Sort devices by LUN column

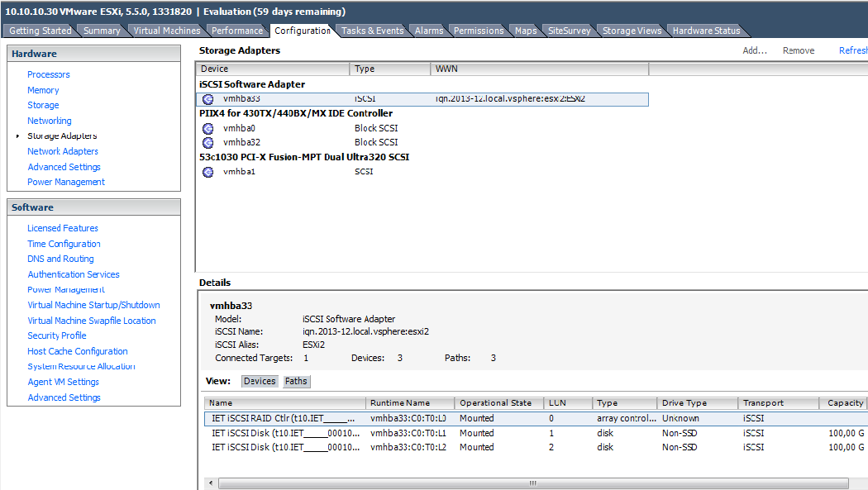pyautogui.click(x=568, y=403)
